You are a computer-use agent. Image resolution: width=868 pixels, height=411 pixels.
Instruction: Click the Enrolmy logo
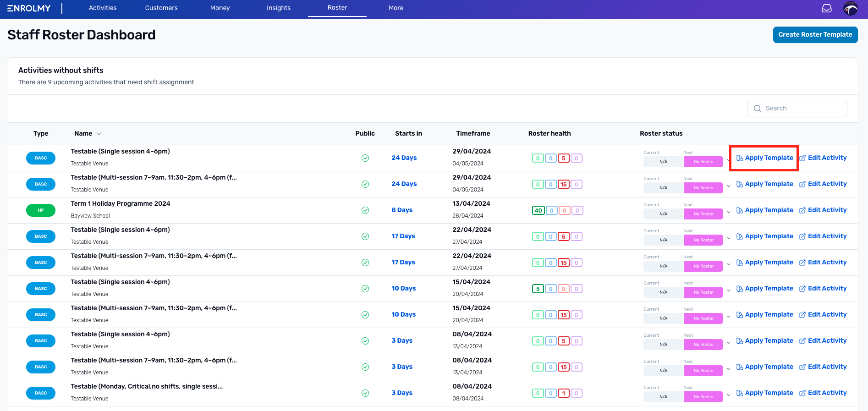pos(29,8)
